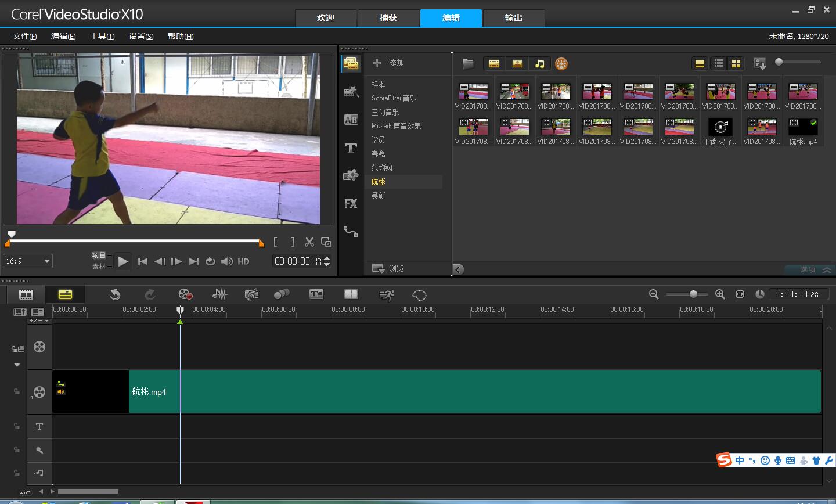This screenshot has width=836, height=504.
Task: Open the add/remove tracks dropdown
Action: [39, 321]
